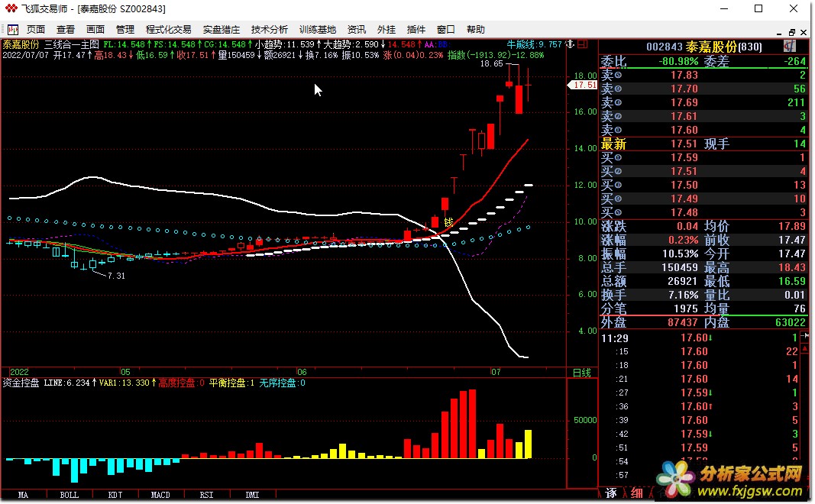
Task: Switch to the MACD indicator tab
Action: coord(160,495)
